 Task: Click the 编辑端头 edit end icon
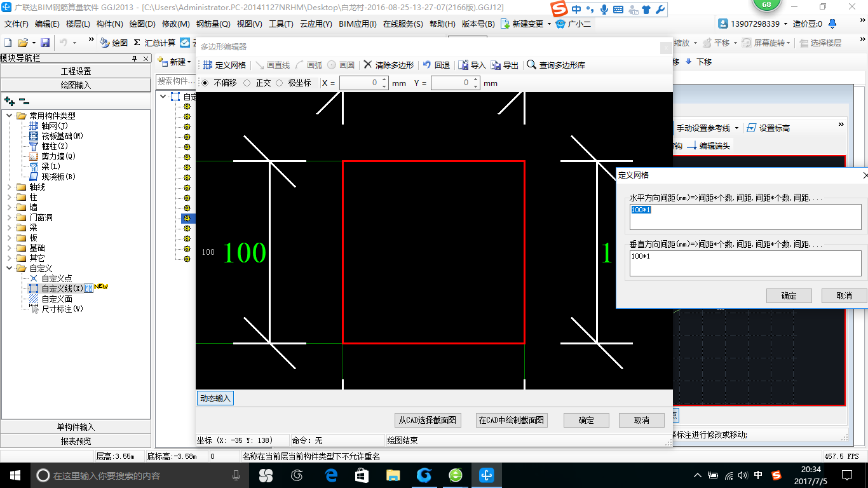click(692, 146)
